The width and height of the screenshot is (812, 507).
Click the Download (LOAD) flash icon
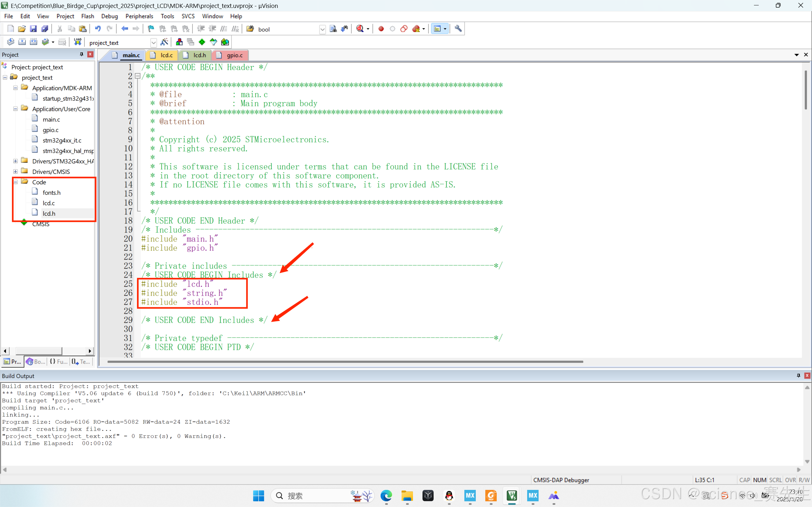[77, 42]
